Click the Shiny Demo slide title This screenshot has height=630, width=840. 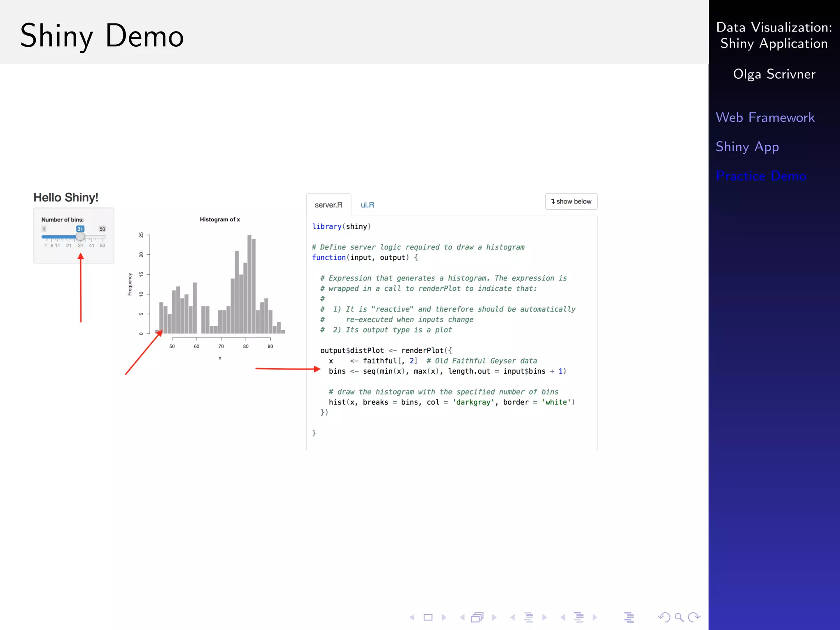click(x=102, y=37)
